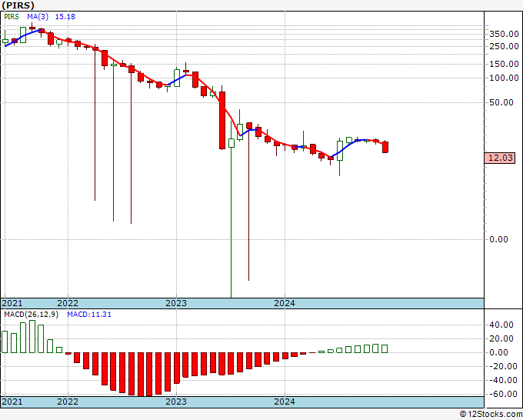
Task: Click the 50.00 price axis label
Action: [x=501, y=102]
